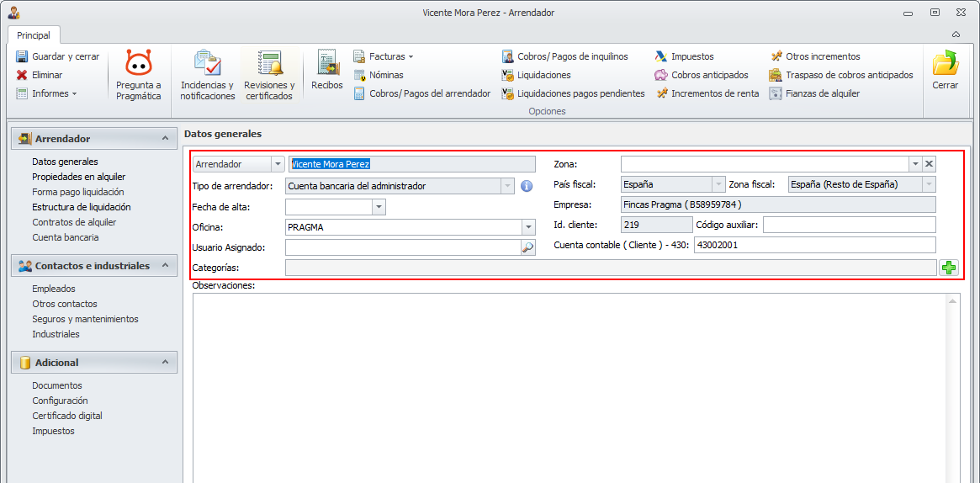
Task: Click the Recibos icon
Action: [x=327, y=64]
